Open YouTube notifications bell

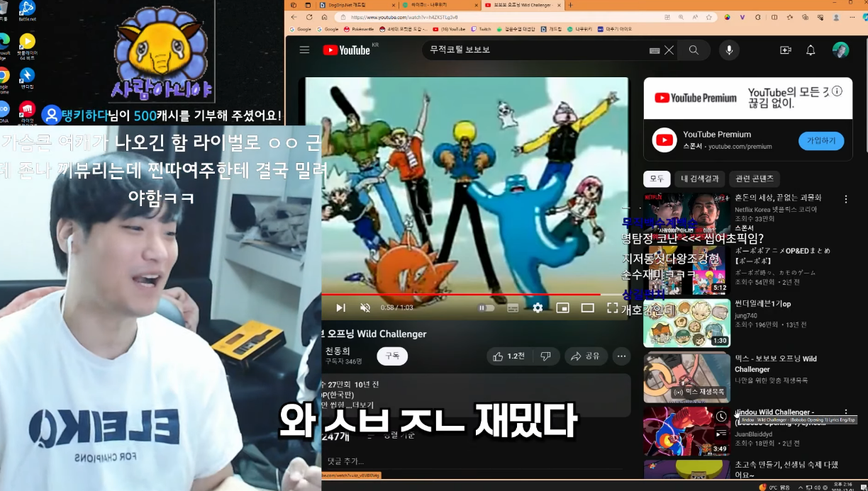coord(811,50)
